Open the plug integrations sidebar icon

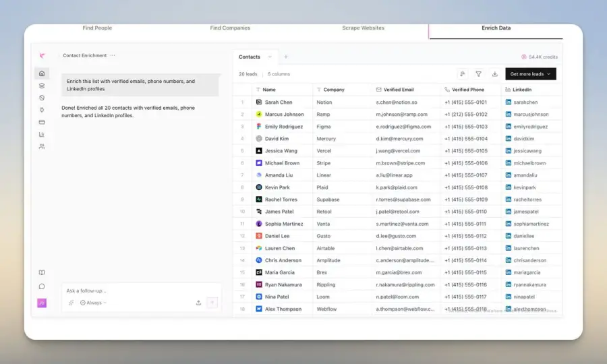tap(42, 110)
